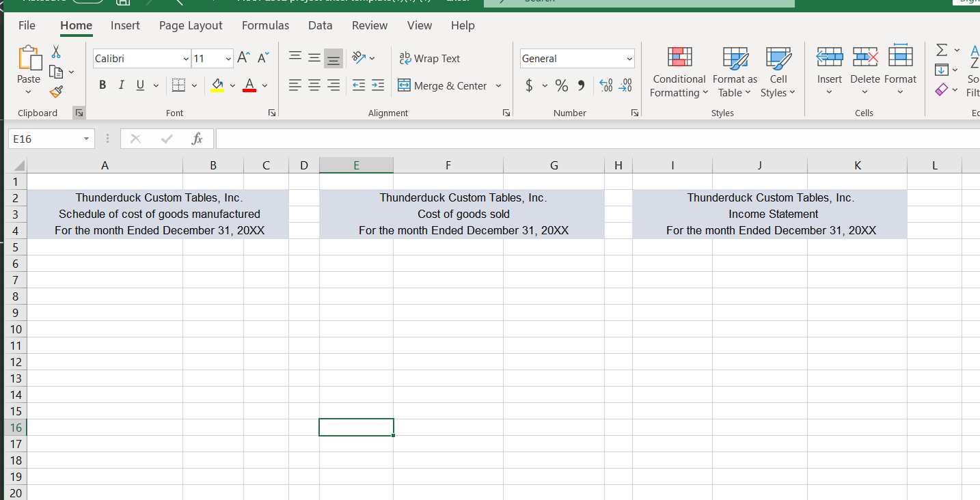Toggle Italic formatting
This screenshot has height=500, width=980.
(x=121, y=85)
